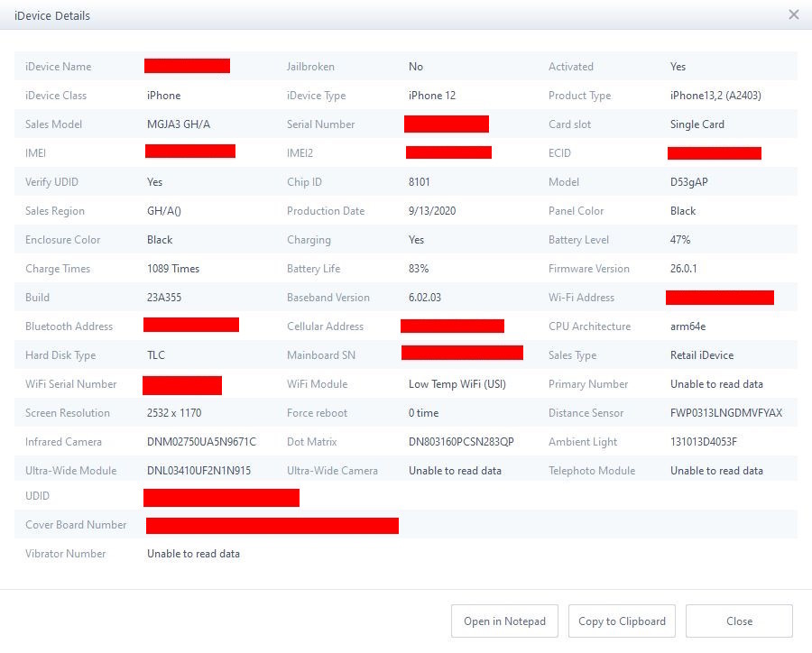Click the UDID label
812x653 pixels.
[x=37, y=495]
